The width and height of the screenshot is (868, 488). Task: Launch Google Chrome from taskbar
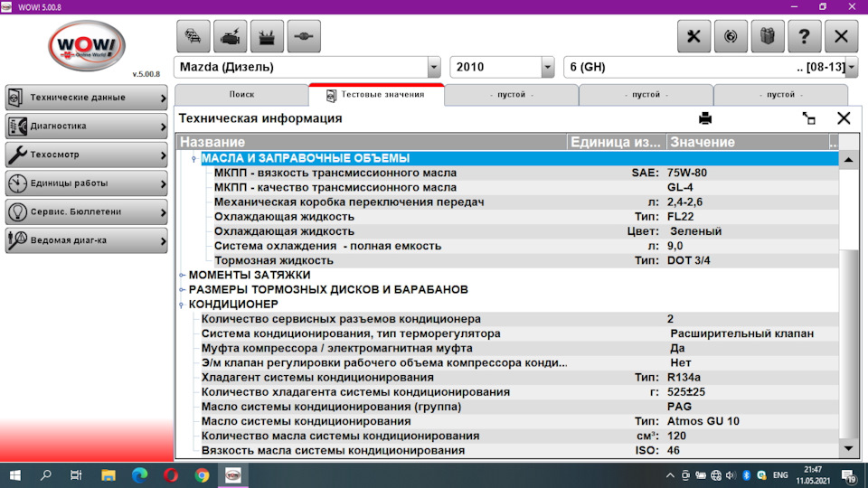(202, 475)
